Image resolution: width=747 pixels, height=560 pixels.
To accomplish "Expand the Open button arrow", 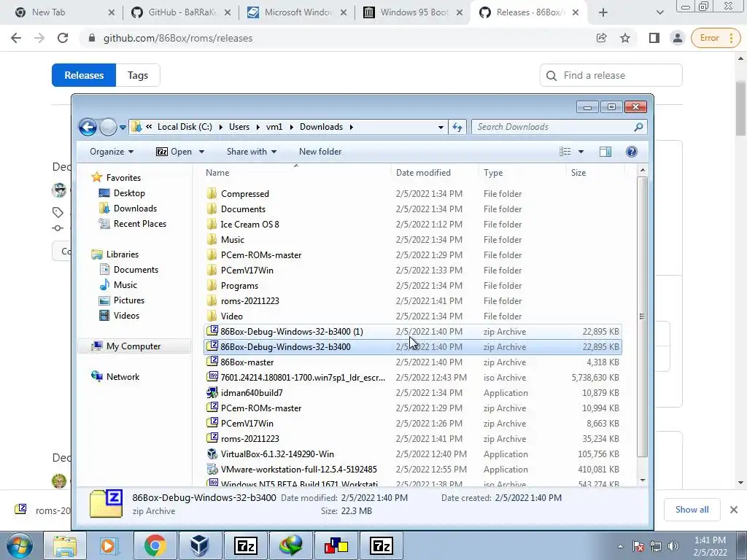I will [201, 152].
